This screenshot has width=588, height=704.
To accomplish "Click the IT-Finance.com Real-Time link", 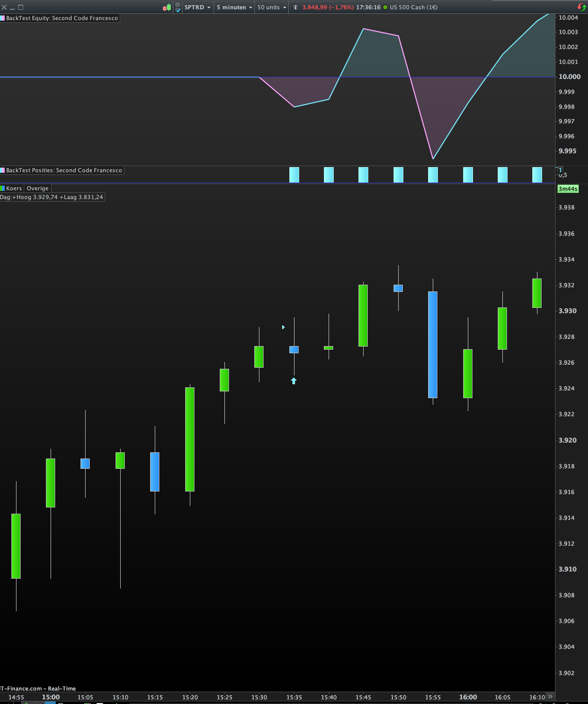I will pos(38,689).
